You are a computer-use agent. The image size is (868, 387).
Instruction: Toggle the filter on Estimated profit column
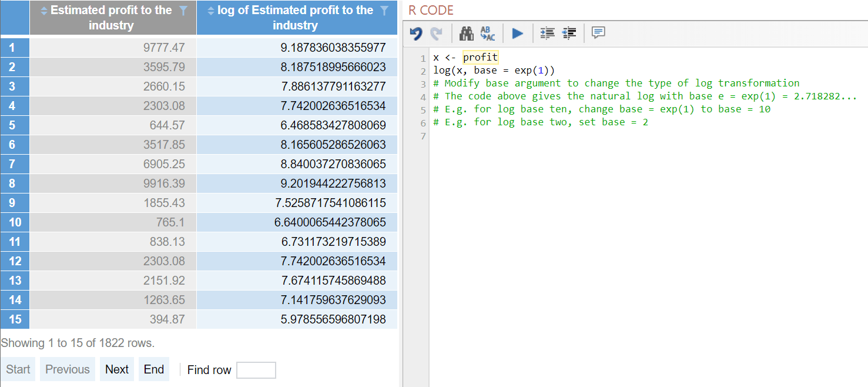[x=183, y=10]
